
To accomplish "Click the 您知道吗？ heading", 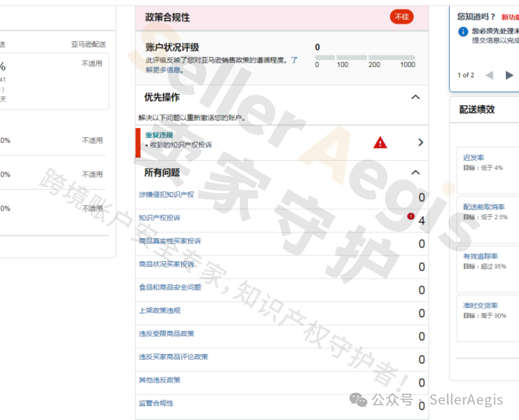I will (x=476, y=17).
